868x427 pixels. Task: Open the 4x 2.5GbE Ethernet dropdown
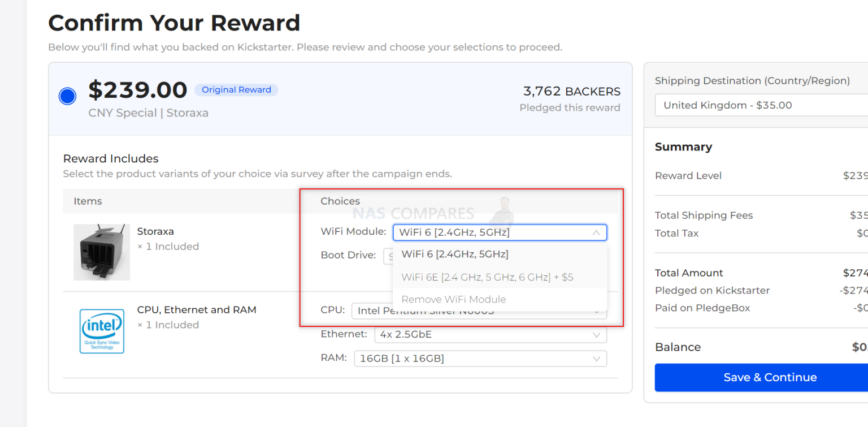[x=491, y=335]
